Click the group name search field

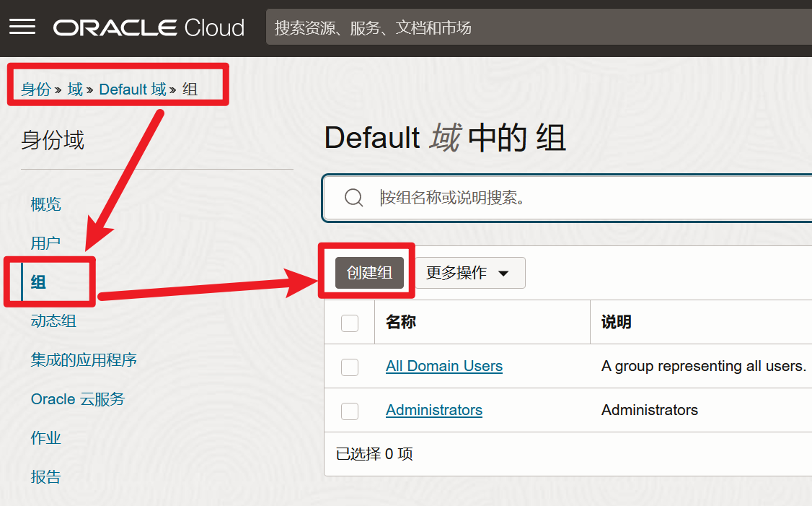(x=567, y=198)
